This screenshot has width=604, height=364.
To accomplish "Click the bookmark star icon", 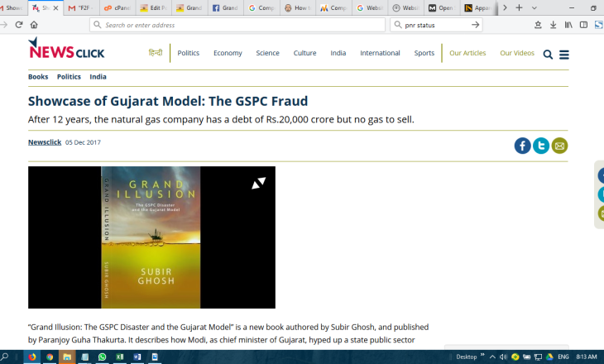I will click(x=538, y=25).
